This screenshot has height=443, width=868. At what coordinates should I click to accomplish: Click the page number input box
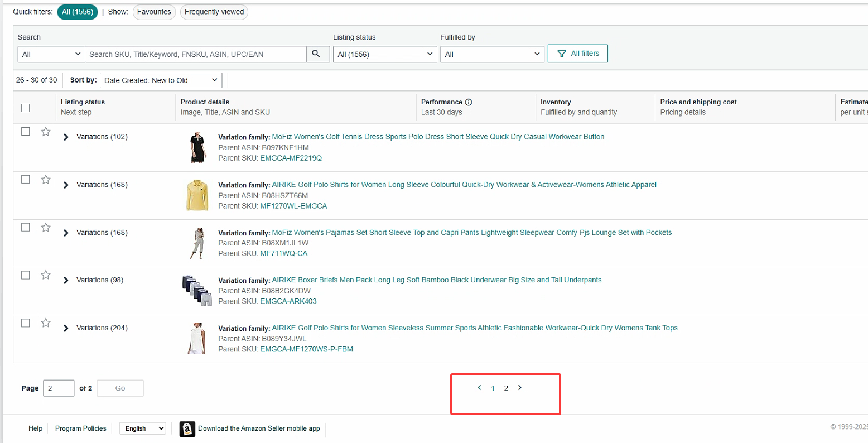(x=59, y=388)
